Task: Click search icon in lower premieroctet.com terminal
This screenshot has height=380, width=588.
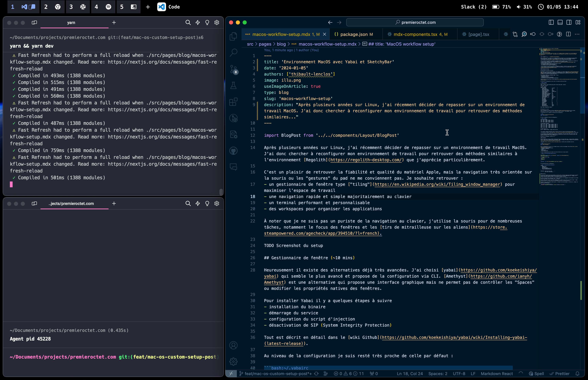Action: (188, 203)
